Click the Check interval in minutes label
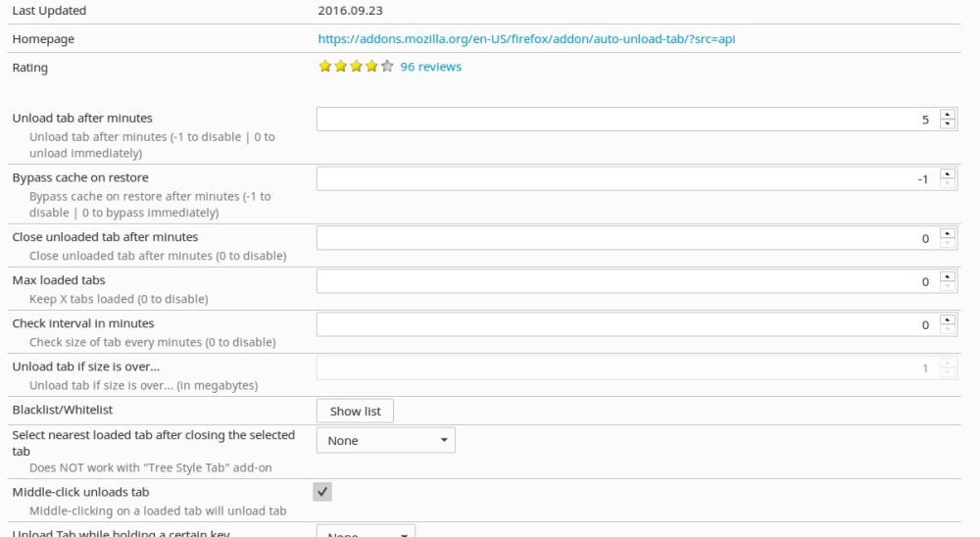The height and width of the screenshot is (537, 980). 83,323
